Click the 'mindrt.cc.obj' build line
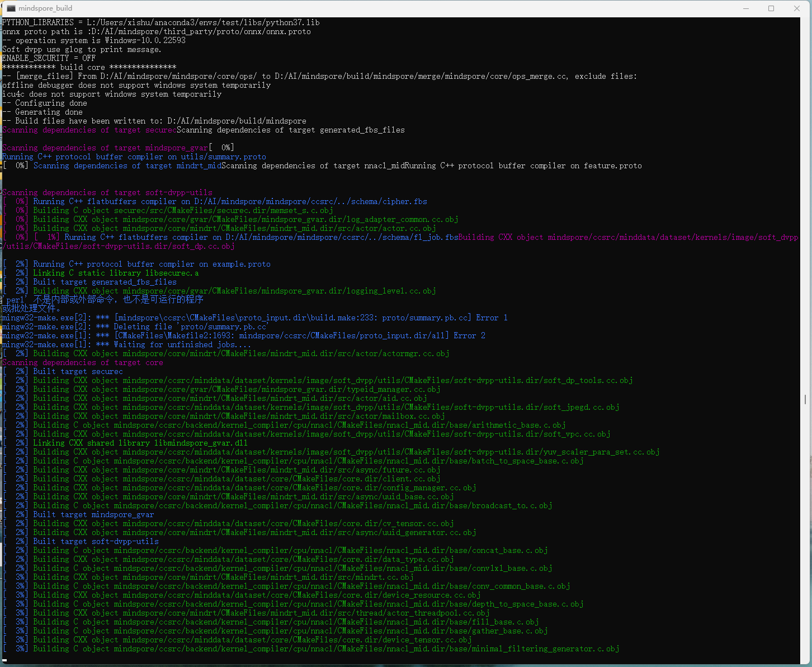This screenshot has height=667, width=812. pyautogui.click(x=208, y=577)
